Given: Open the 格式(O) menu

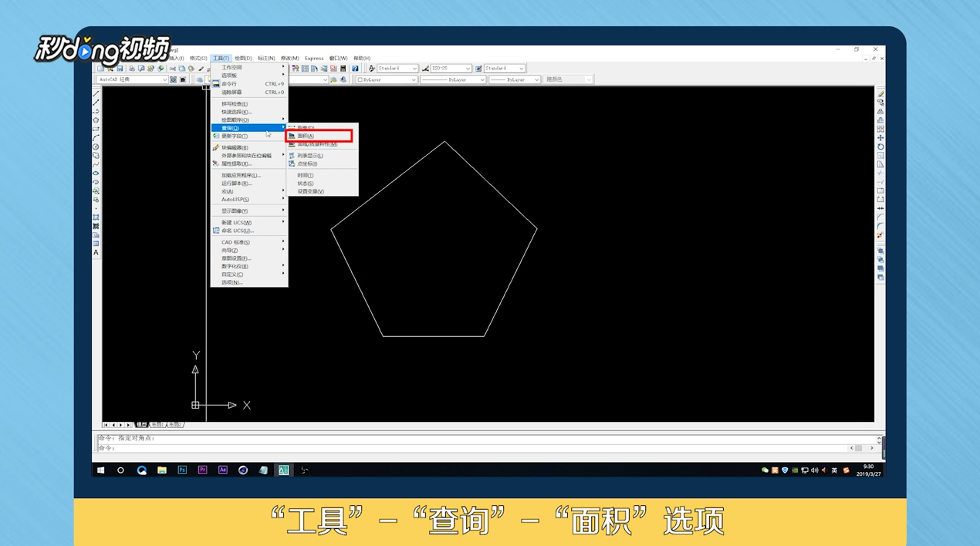Looking at the screenshot, I should pyautogui.click(x=198, y=58).
